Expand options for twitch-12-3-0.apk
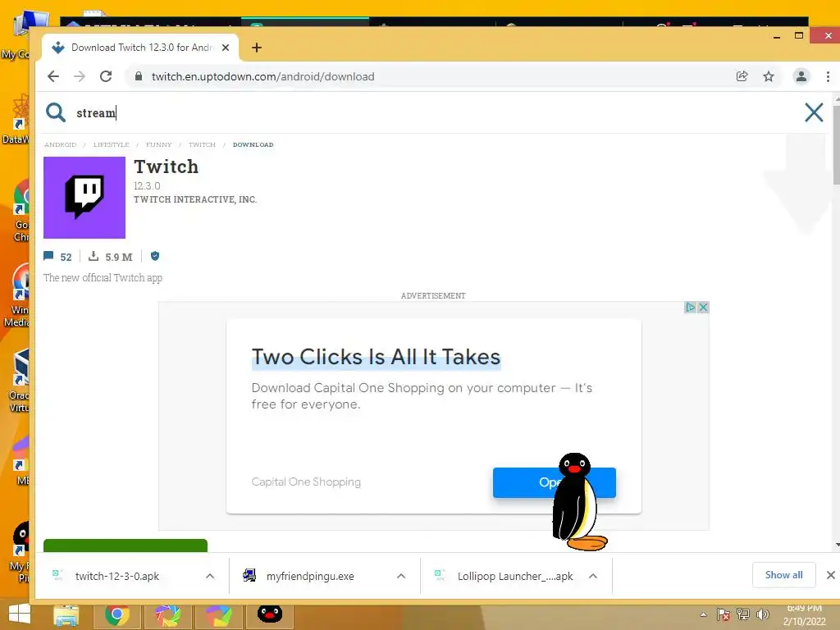 pos(210,577)
